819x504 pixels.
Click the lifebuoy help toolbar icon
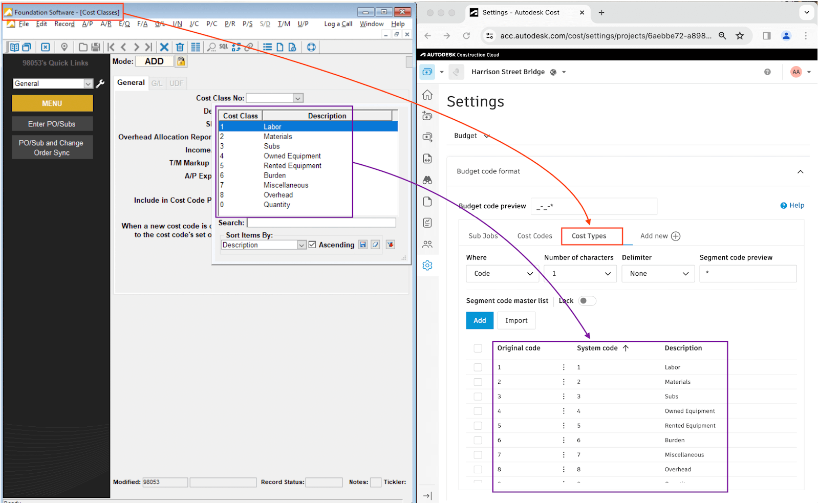pos(311,47)
